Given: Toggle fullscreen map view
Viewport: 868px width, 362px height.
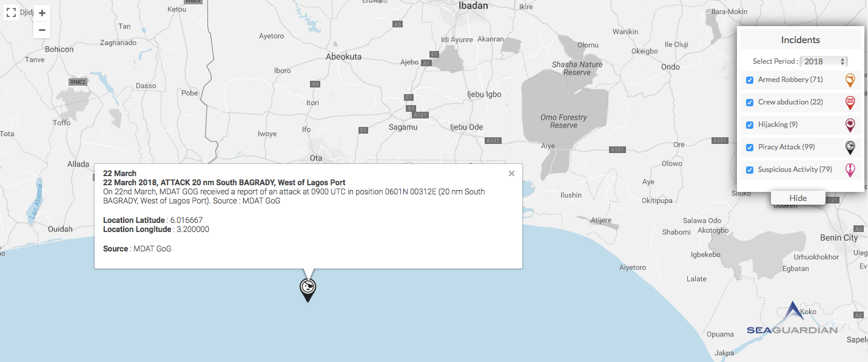Looking at the screenshot, I should click(12, 12).
